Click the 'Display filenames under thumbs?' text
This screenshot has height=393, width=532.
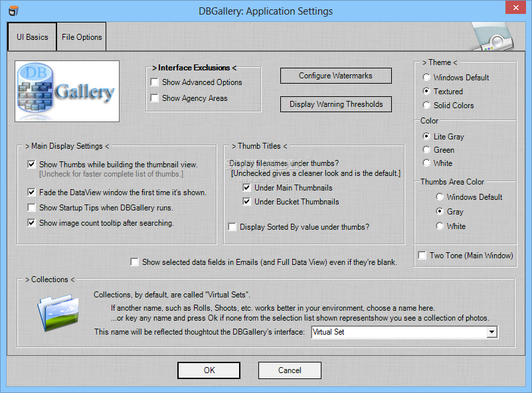284,163
